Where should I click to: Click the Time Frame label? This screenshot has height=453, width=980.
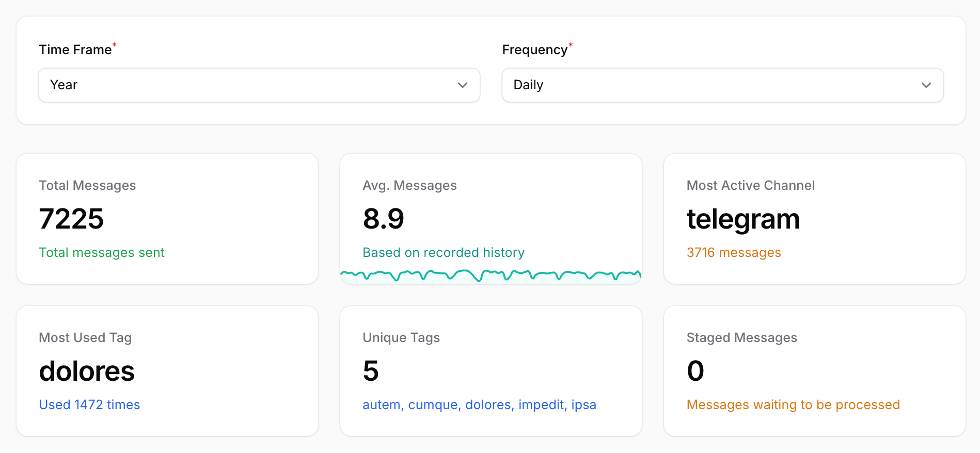(75, 50)
